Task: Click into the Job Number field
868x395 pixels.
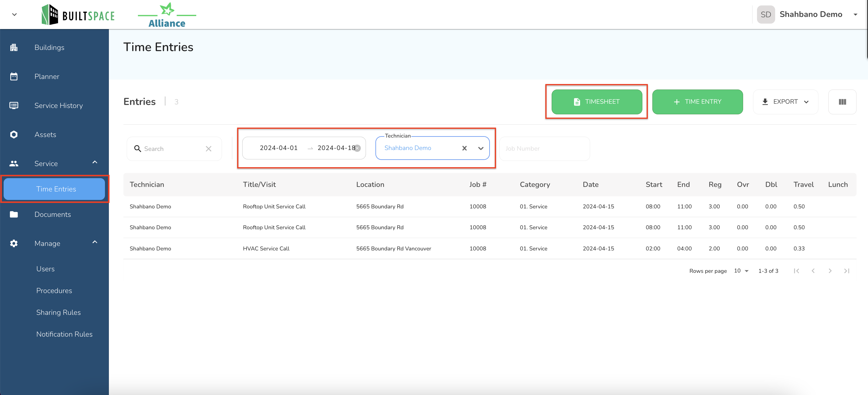Action: [544, 149]
